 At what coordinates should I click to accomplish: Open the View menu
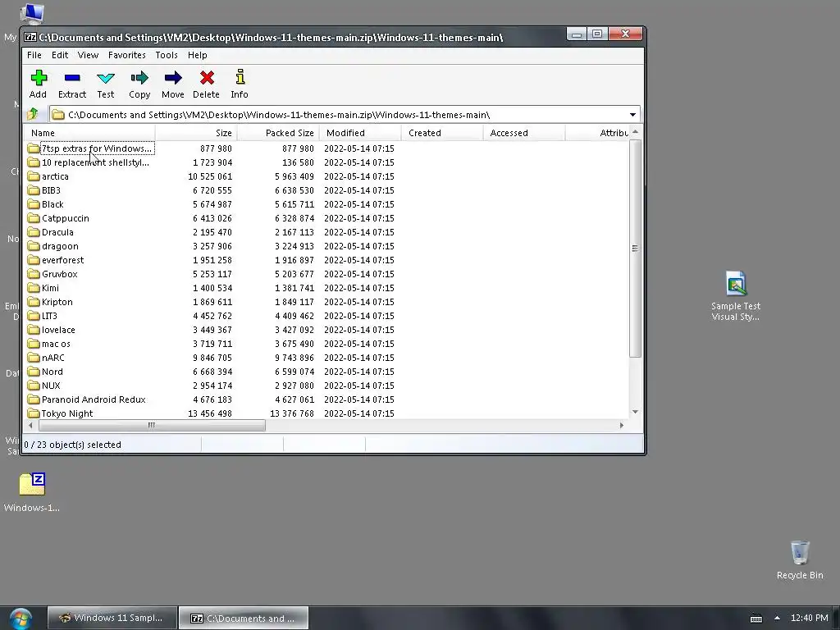pos(88,55)
